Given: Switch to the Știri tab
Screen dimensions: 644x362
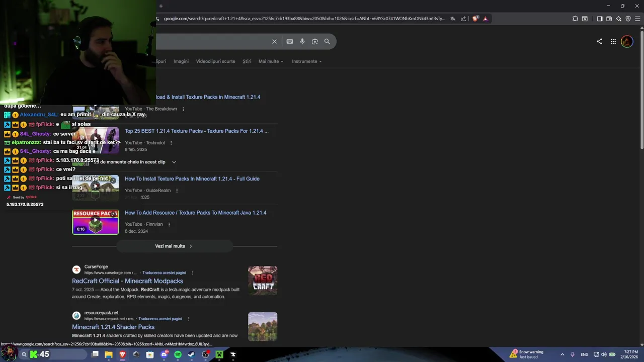Looking at the screenshot, I should pyautogui.click(x=247, y=61).
